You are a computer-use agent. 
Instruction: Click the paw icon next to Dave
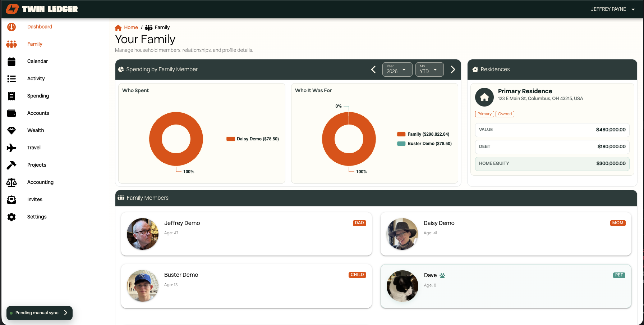[442, 276]
